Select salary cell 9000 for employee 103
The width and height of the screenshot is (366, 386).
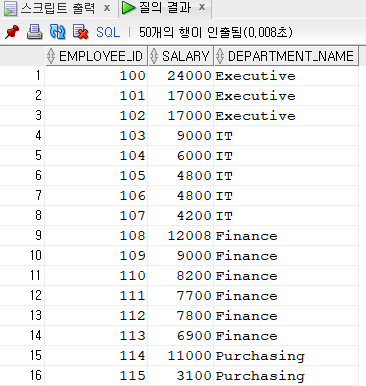pyautogui.click(x=180, y=136)
